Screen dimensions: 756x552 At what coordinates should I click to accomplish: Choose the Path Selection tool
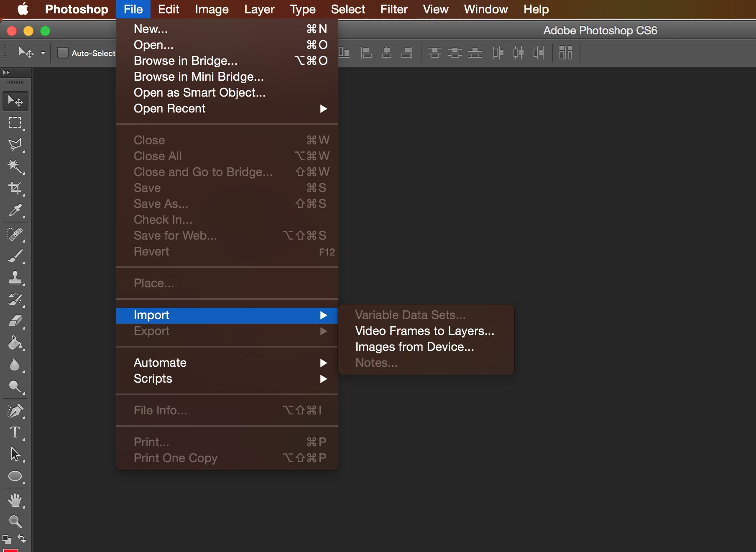(x=15, y=454)
